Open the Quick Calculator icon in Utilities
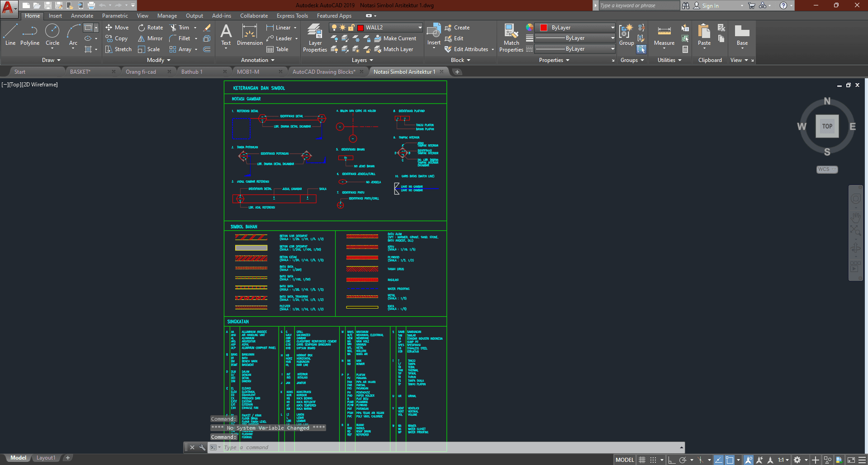The width and height of the screenshot is (868, 465). pos(685,49)
